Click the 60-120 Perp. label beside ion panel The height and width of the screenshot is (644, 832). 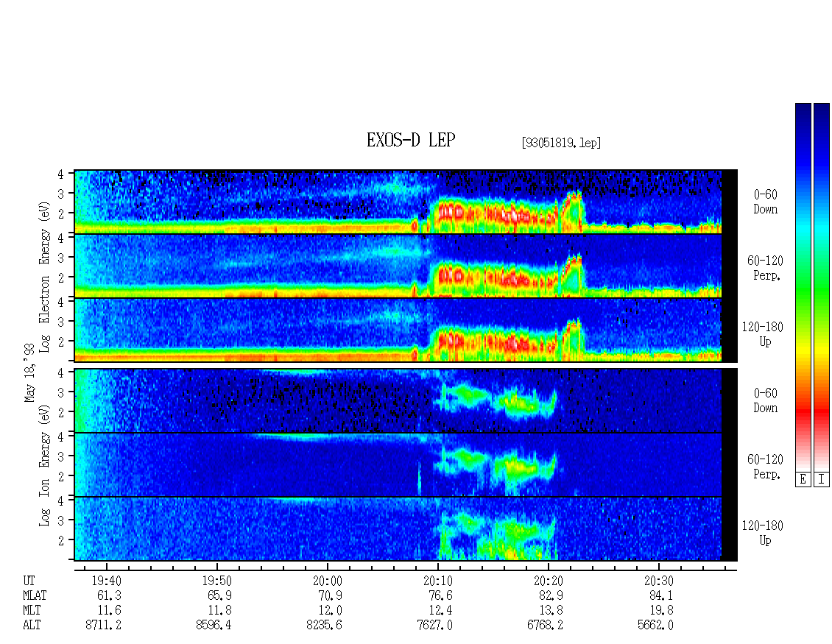765,467
